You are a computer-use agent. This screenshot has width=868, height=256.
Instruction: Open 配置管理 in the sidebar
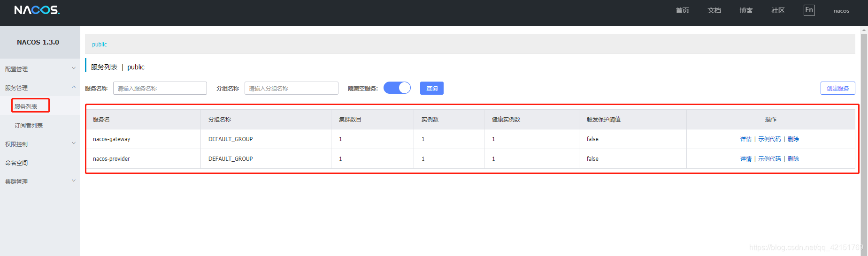click(16, 69)
